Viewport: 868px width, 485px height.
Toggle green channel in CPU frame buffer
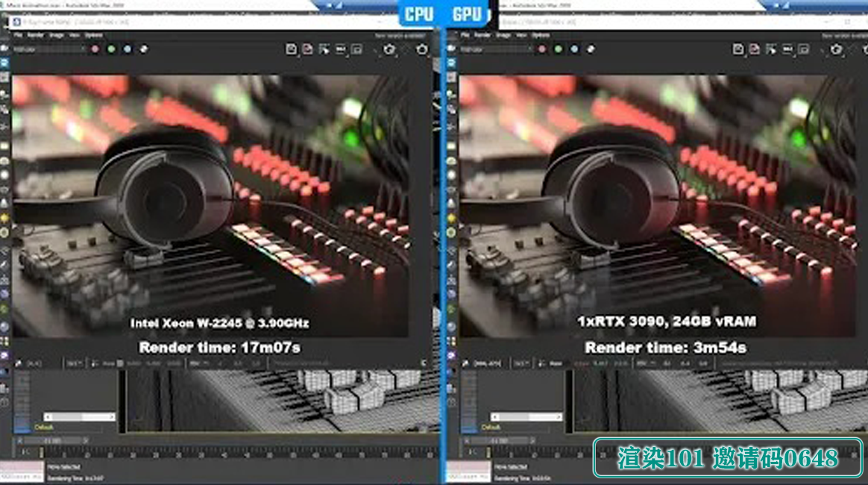pos(111,49)
